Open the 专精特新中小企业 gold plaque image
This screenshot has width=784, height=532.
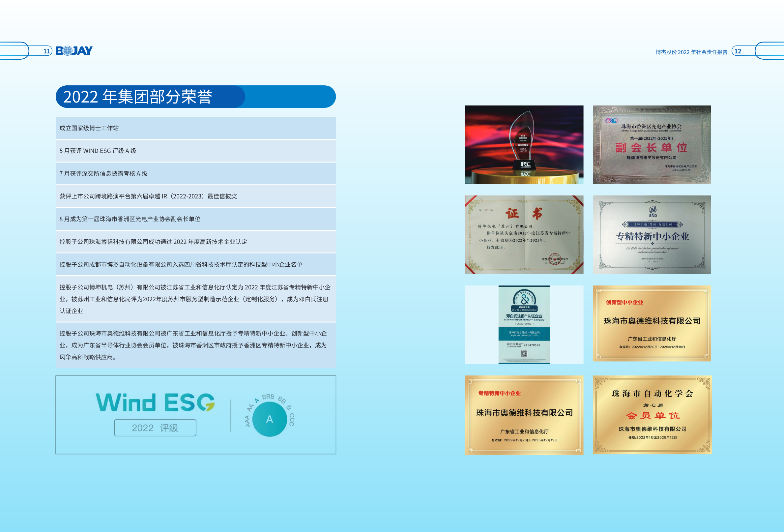[x=524, y=415]
